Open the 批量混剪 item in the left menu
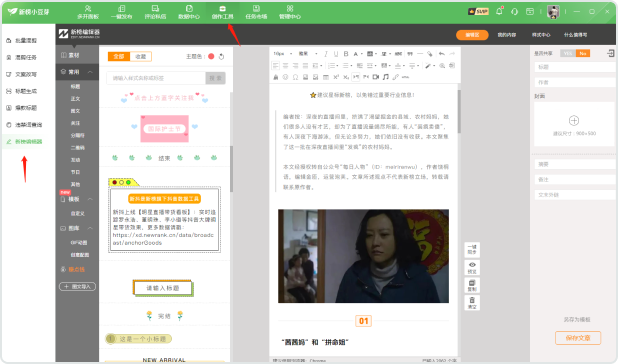The height and width of the screenshot is (364, 618). click(x=26, y=41)
